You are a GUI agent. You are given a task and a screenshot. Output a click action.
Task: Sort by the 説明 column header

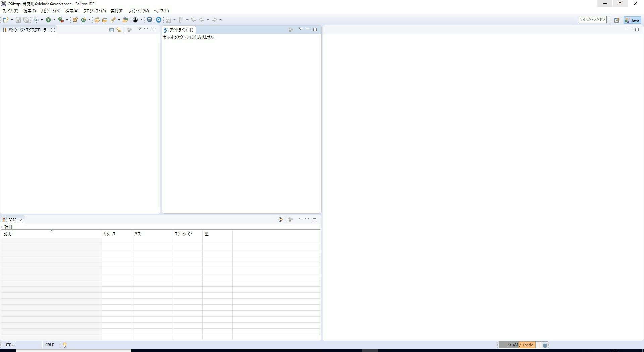[52, 234]
